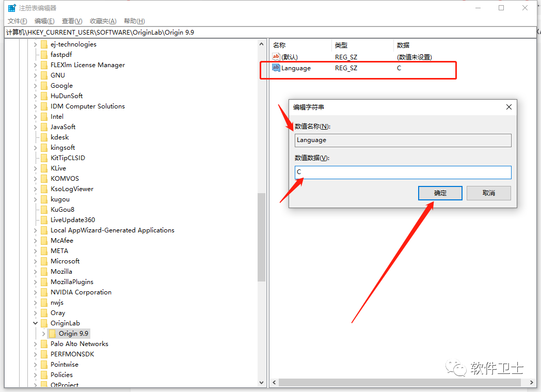Click the Registry Editor app icon in title bar
Screen dimensions: 541x392
12,8
